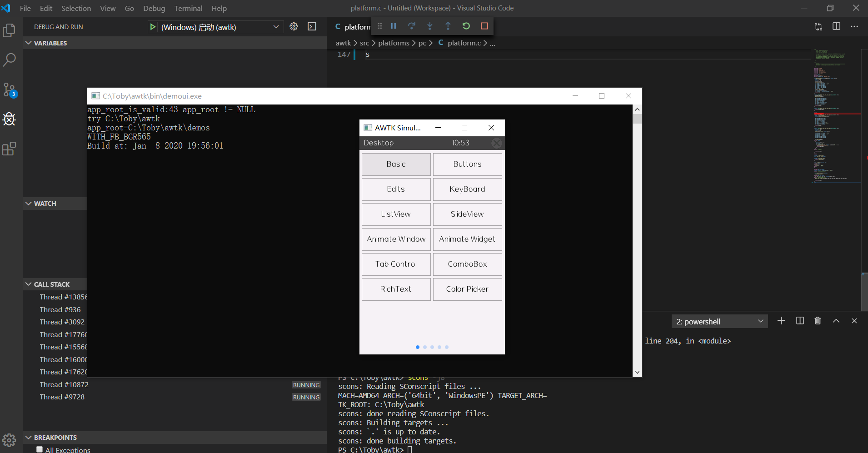
Task: Kill the terminal with trash icon
Action: (818, 321)
